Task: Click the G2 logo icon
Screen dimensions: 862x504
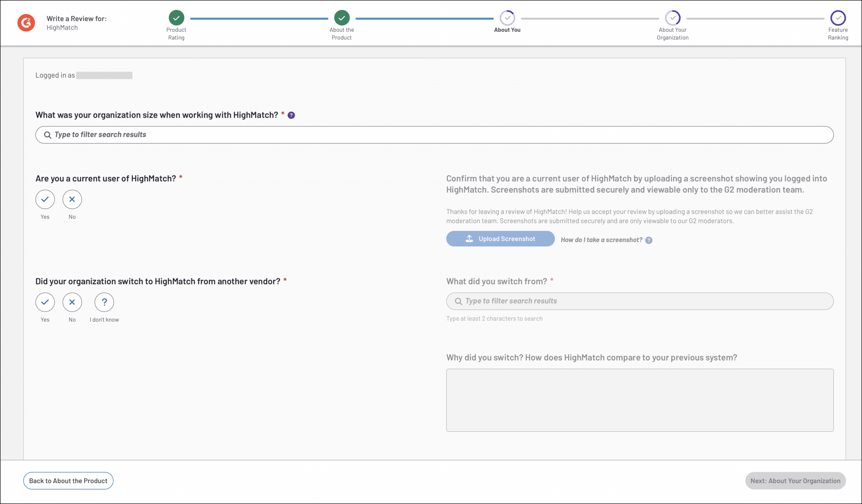Action: (x=26, y=23)
